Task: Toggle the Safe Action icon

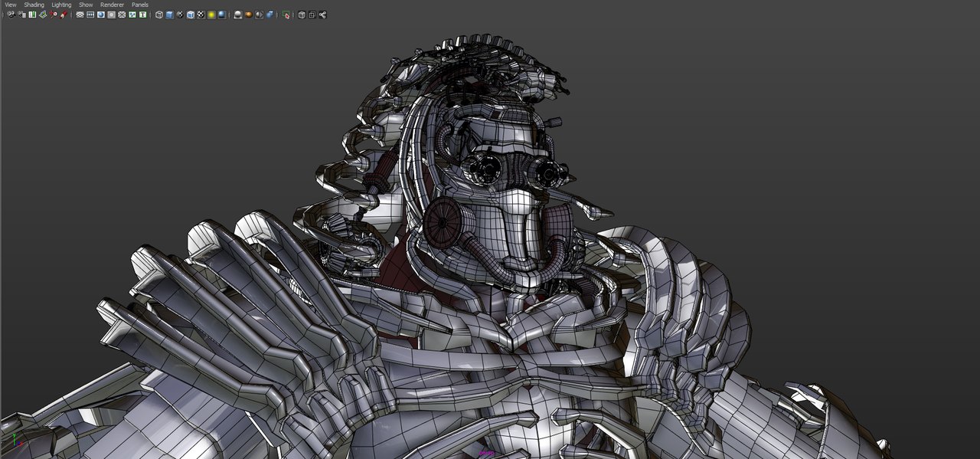Action: point(132,15)
